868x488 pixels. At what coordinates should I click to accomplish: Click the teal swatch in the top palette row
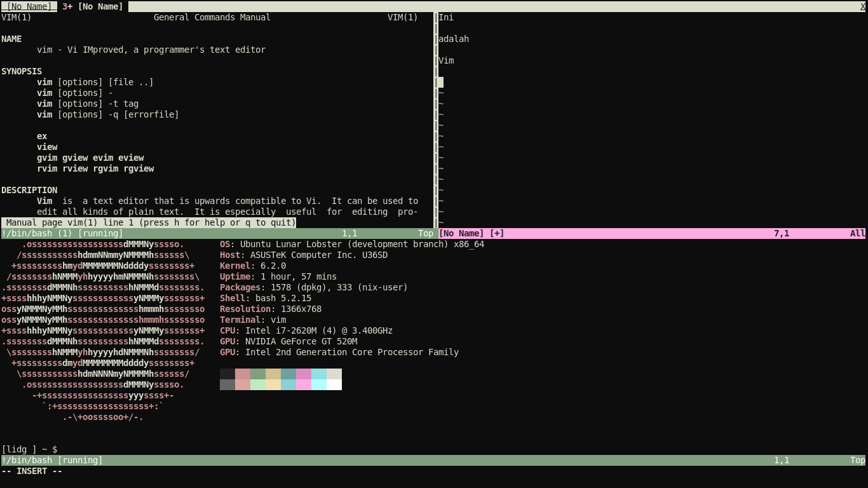pyautogui.click(x=288, y=374)
